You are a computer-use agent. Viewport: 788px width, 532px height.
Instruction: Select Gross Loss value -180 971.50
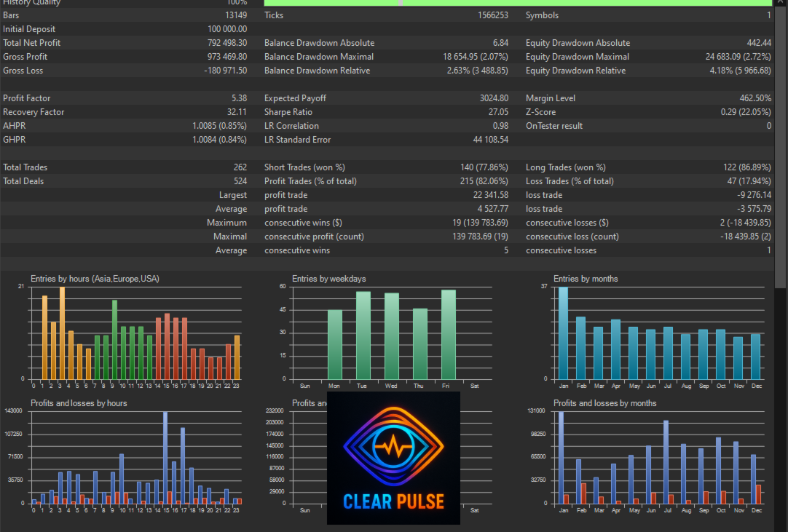tap(226, 71)
